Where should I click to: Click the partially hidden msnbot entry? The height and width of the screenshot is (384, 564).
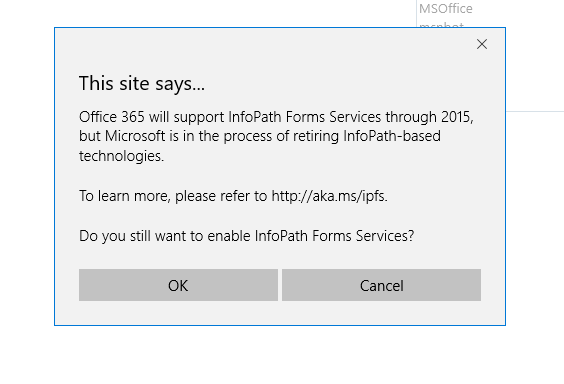click(x=441, y=25)
